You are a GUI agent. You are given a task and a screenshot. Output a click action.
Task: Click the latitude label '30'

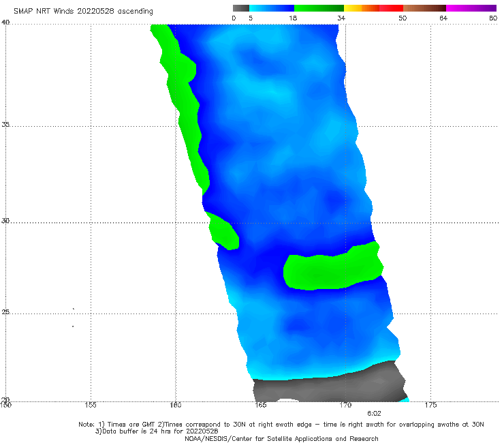(5, 221)
